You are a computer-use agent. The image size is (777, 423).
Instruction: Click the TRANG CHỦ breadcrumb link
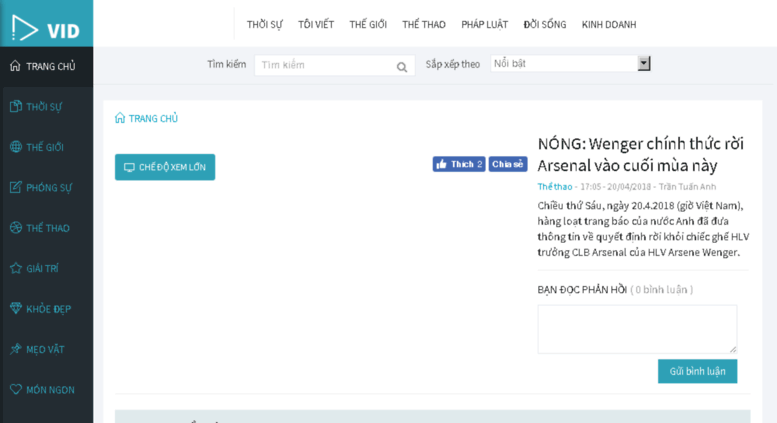coord(153,118)
